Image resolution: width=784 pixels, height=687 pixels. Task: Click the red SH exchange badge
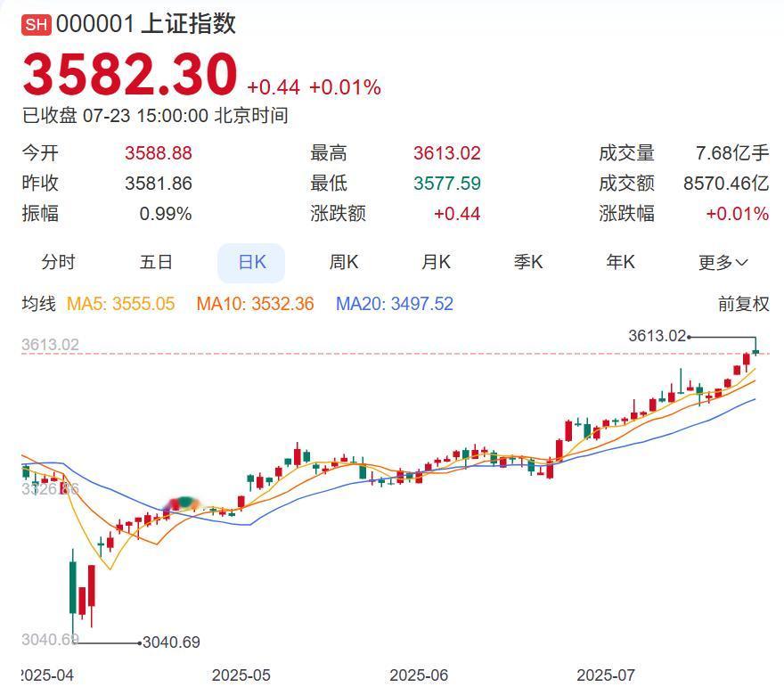point(36,24)
